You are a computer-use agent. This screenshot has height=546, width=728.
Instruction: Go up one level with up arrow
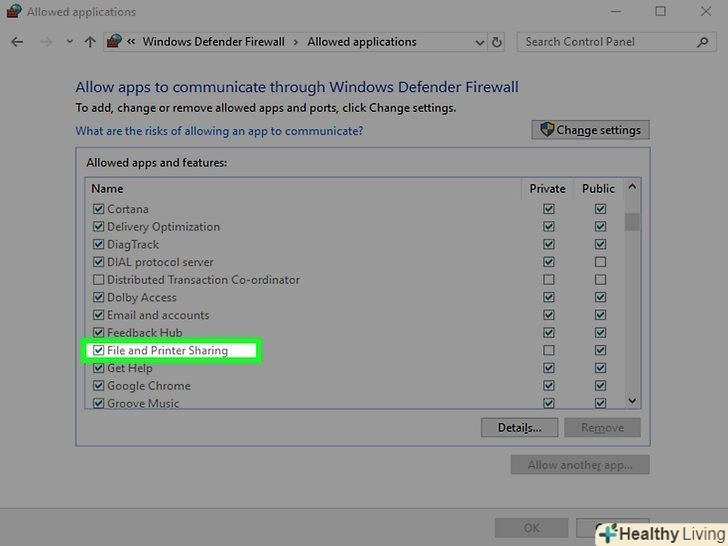click(90, 42)
